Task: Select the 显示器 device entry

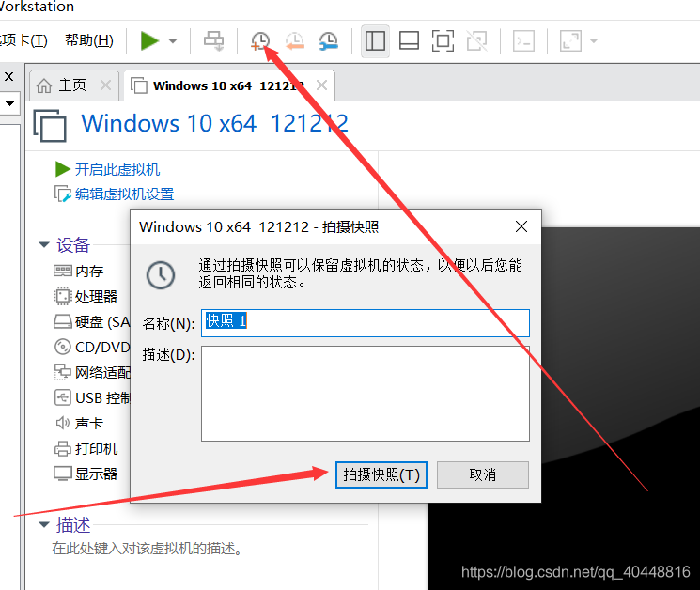Action: pyautogui.click(x=86, y=474)
